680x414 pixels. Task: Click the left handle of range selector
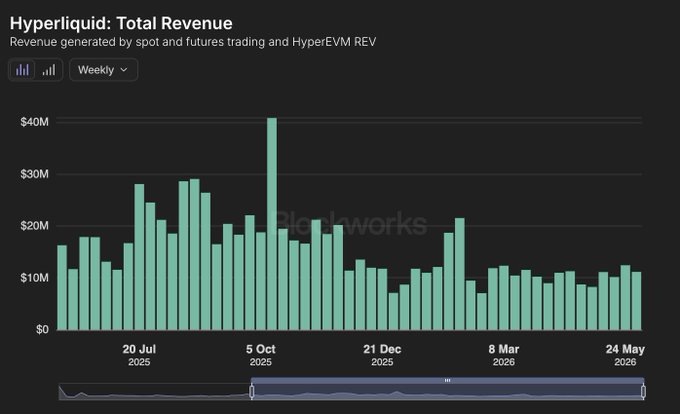coord(252,391)
